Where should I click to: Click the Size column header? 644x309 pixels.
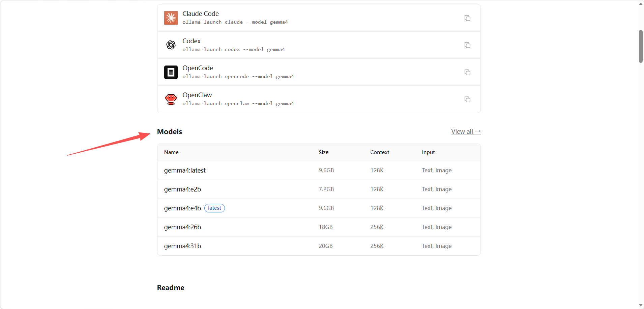pos(323,152)
